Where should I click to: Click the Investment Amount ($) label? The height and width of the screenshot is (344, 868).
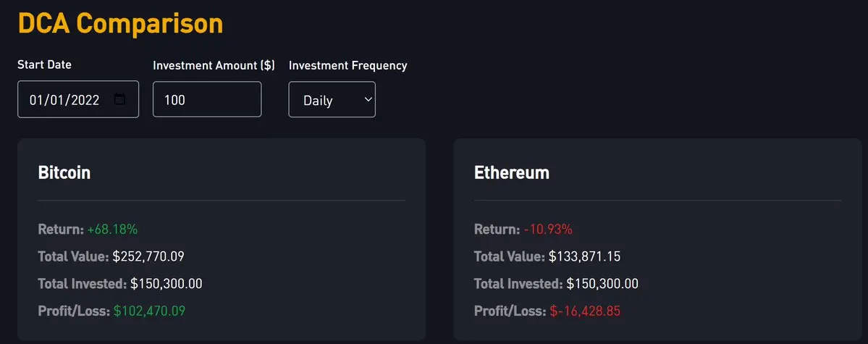214,65
